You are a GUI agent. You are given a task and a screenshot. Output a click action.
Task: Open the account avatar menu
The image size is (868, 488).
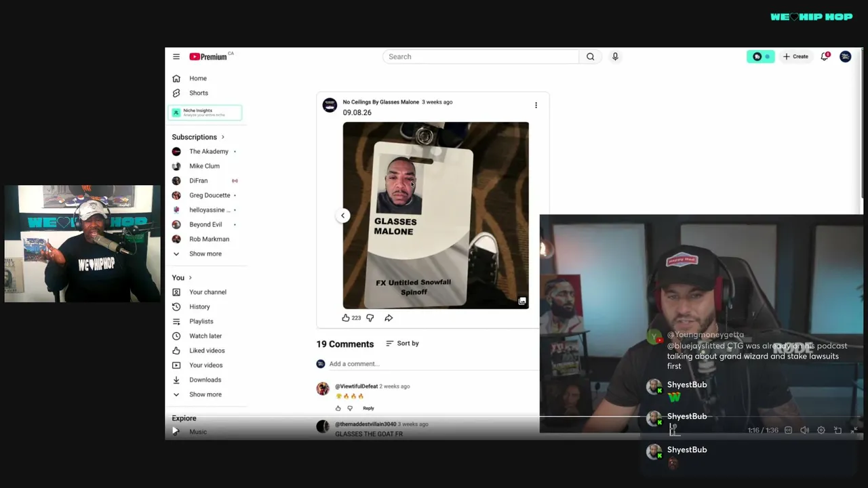845,57
